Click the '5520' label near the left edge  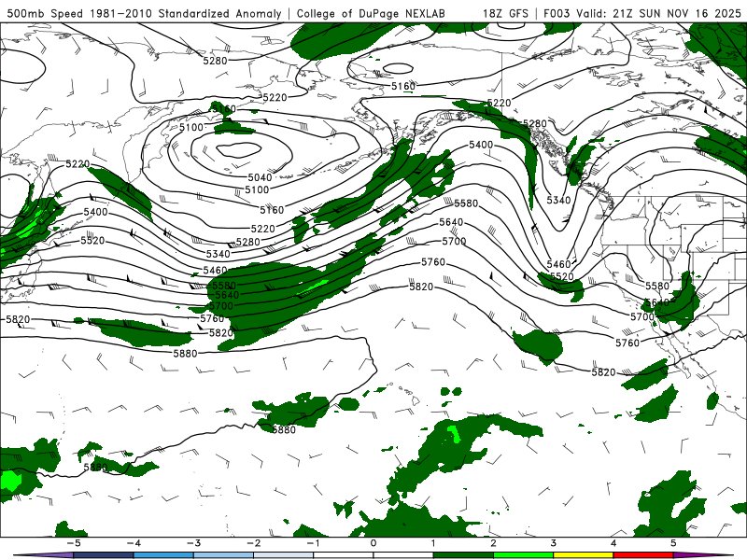point(92,241)
